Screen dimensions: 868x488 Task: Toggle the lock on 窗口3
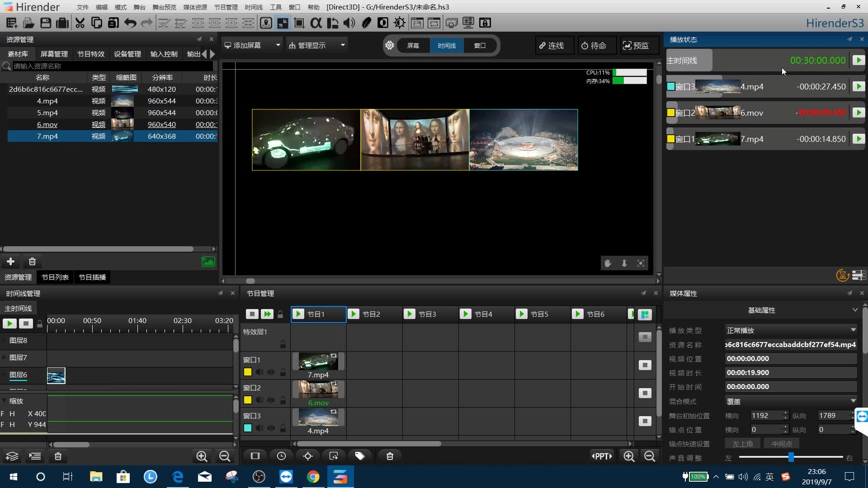pos(283,428)
